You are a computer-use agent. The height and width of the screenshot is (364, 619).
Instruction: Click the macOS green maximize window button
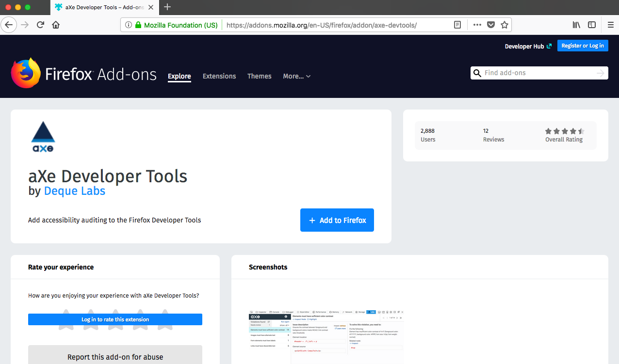click(28, 7)
